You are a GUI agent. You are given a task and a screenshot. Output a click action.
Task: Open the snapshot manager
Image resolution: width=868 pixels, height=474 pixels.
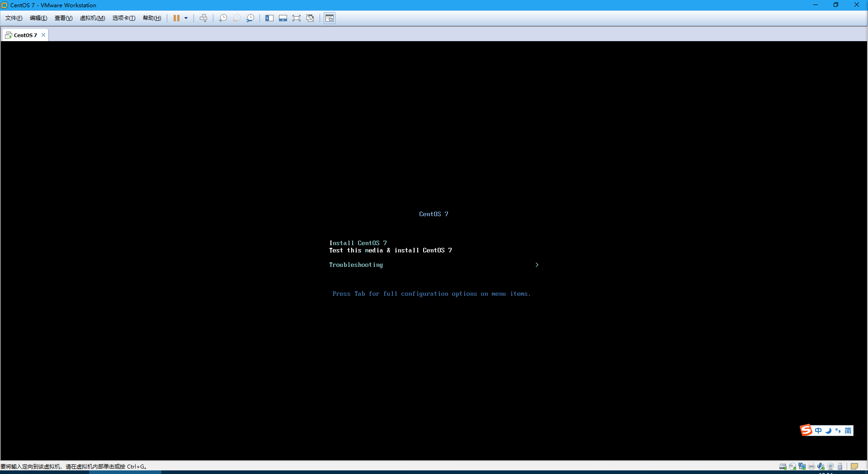250,18
